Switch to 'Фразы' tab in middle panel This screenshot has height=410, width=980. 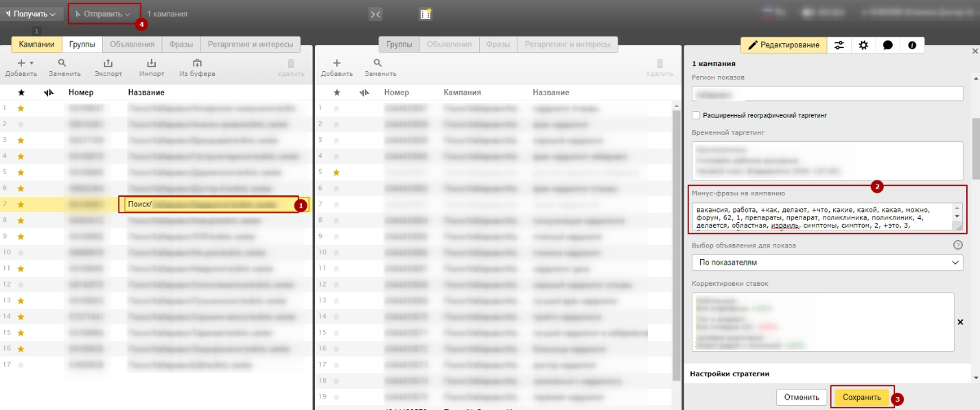(x=498, y=45)
